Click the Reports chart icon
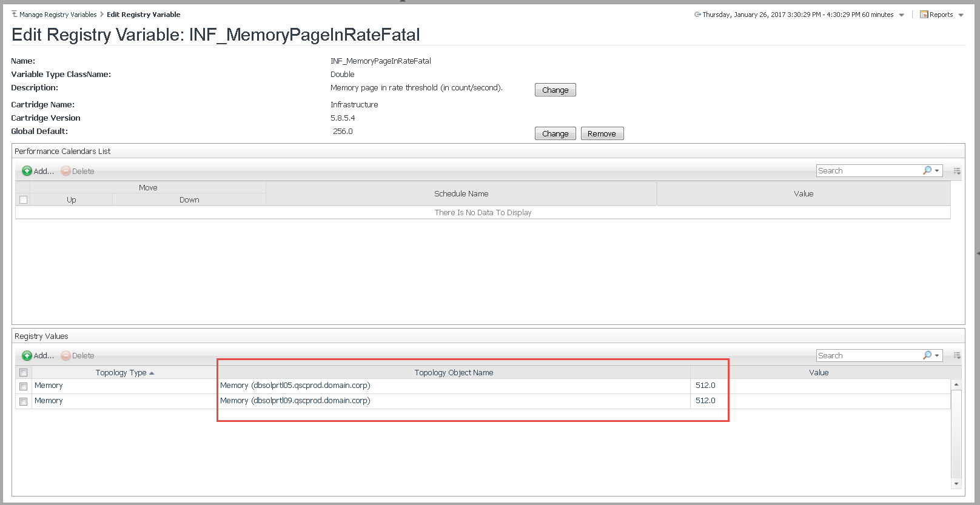980x505 pixels. point(924,15)
